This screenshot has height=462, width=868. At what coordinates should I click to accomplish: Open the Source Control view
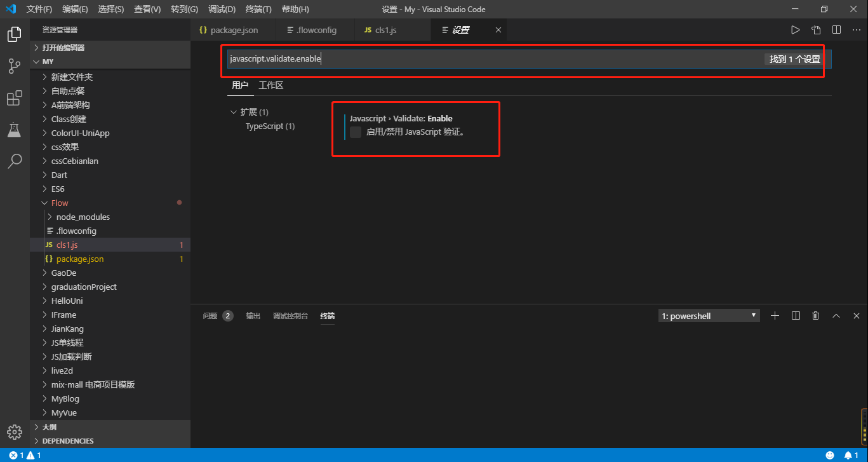14,65
